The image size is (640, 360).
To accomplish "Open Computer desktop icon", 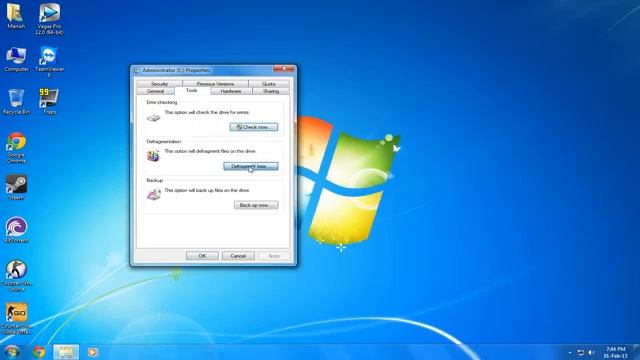I will [x=16, y=60].
